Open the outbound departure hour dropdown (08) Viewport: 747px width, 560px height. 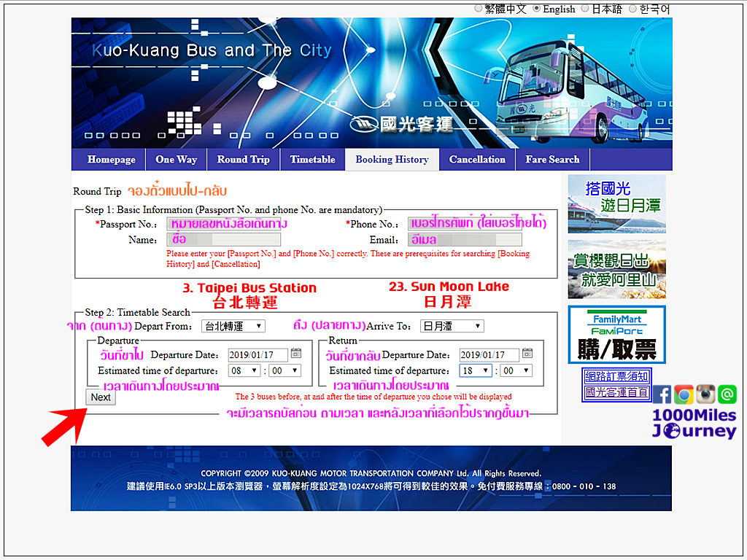click(x=244, y=370)
